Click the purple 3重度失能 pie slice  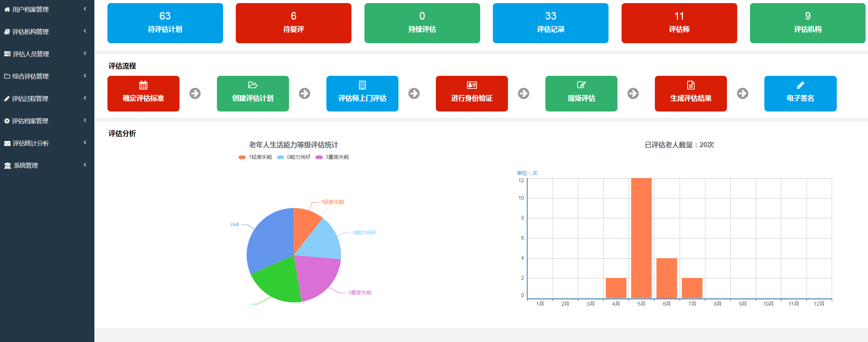[x=316, y=276]
